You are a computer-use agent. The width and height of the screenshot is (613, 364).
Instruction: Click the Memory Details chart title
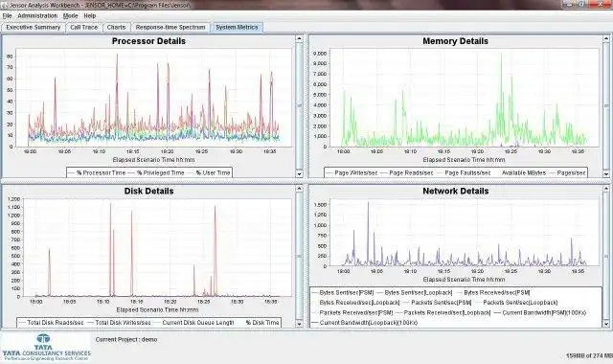[x=456, y=41]
